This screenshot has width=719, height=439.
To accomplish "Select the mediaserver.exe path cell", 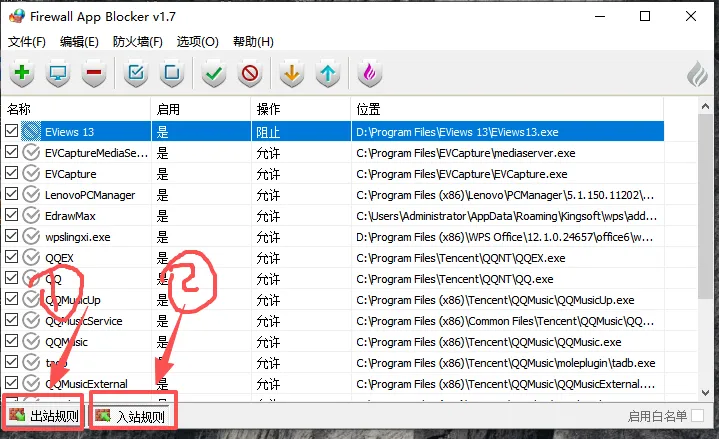I will 465,153.
